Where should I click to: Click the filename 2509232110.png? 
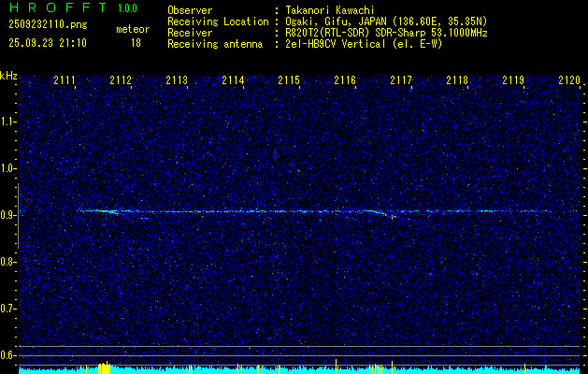[x=48, y=24]
